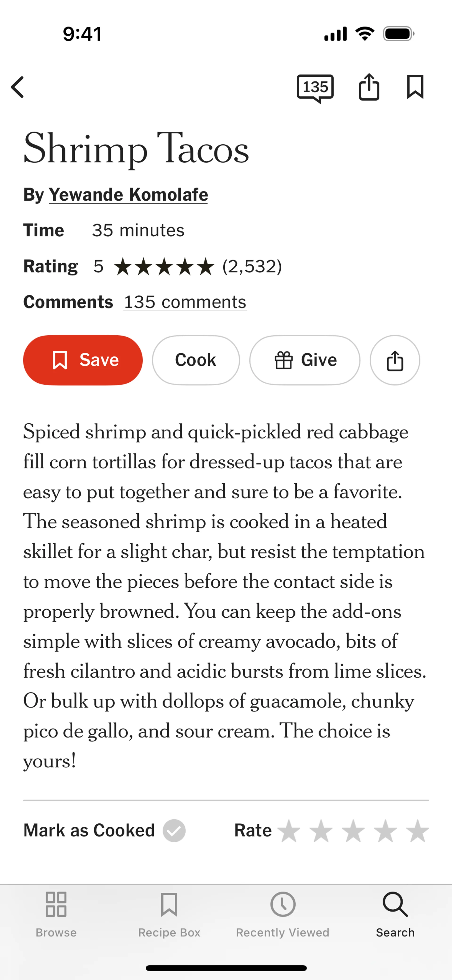Open comments bubble showing 135
This screenshot has width=452, height=980.
click(x=315, y=88)
